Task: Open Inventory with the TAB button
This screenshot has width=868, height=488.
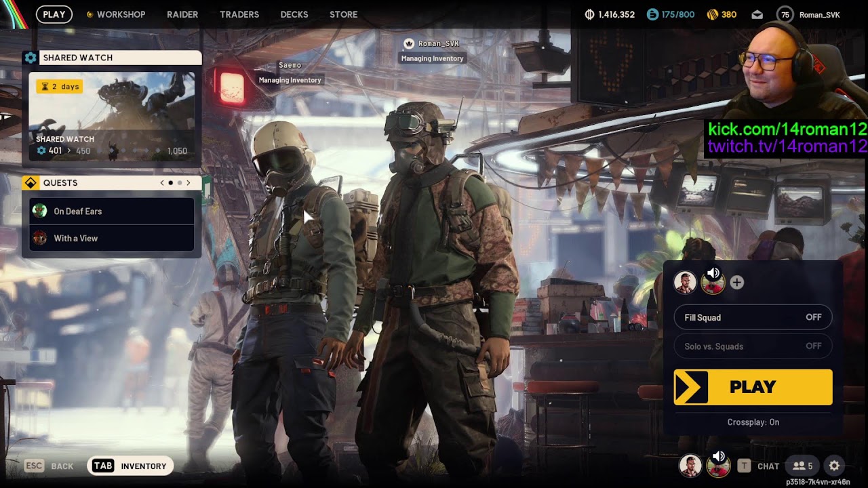Action: [130, 466]
